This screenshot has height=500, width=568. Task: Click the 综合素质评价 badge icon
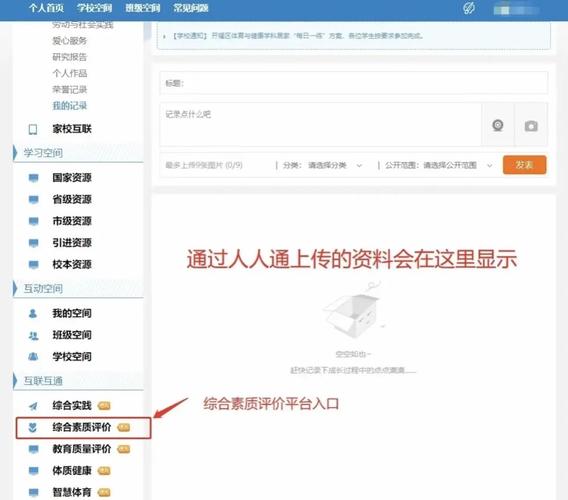click(x=33, y=428)
